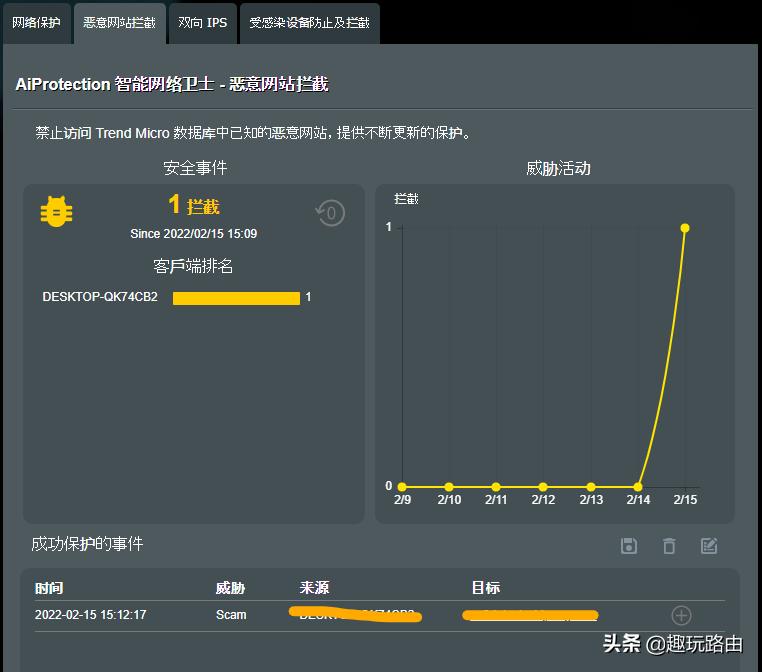
Task: Click the 安全事件 panel title
Action: (195, 168)
